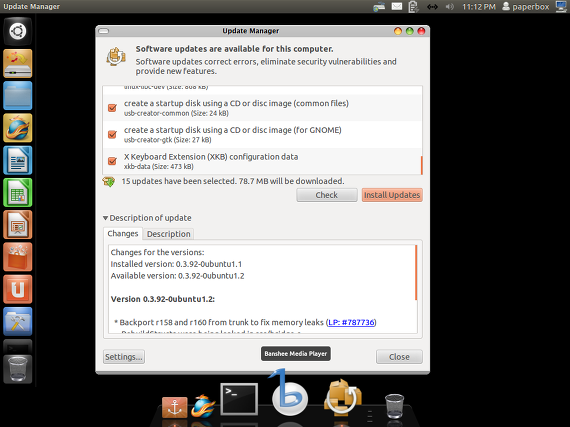This screenshot has height=427, width=570.
Task: Open Ubuntu Software Center launcher icon
Action: [17, 257]
